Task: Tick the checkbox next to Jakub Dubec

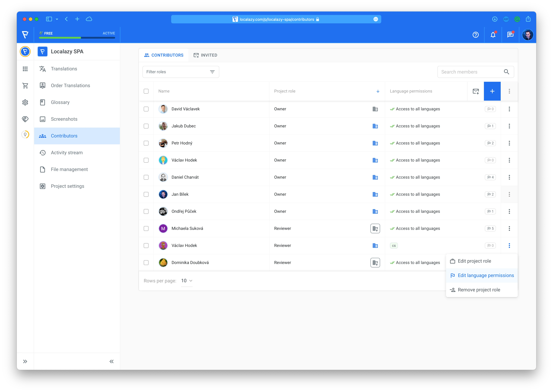Action: pyautogui.click(x=146, y=126)
